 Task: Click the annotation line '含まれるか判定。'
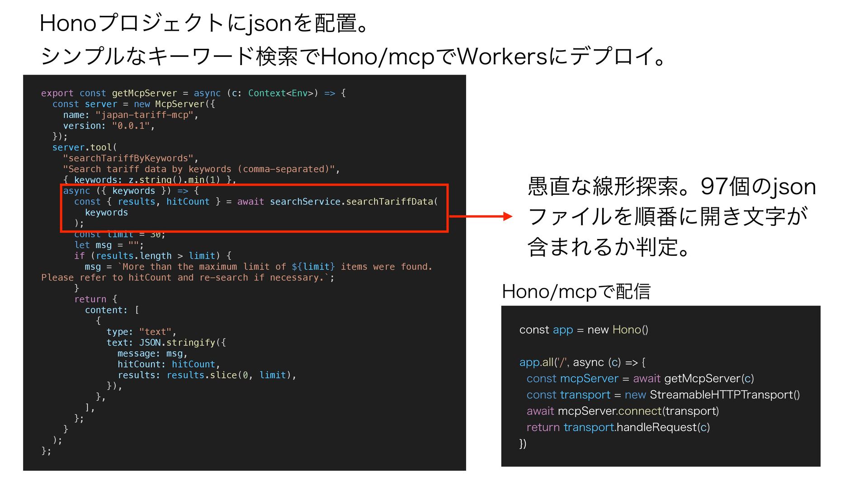[609, 247]
